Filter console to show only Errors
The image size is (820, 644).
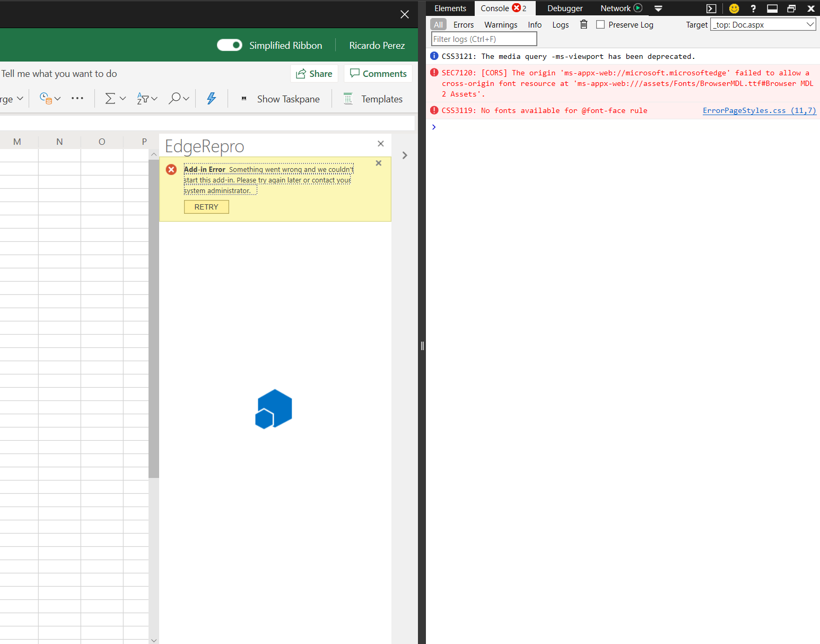[464, 24]
